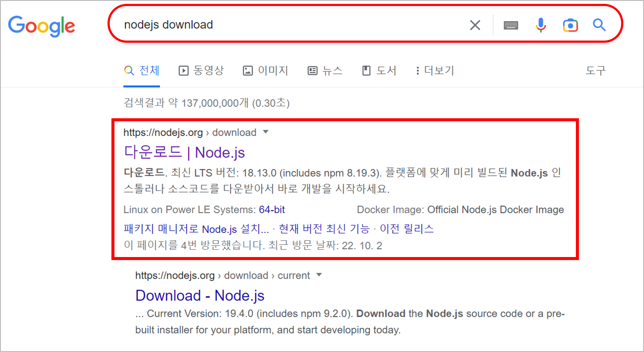Open the 이전 릴리스 previous releases link

click(x=407, y=229)
